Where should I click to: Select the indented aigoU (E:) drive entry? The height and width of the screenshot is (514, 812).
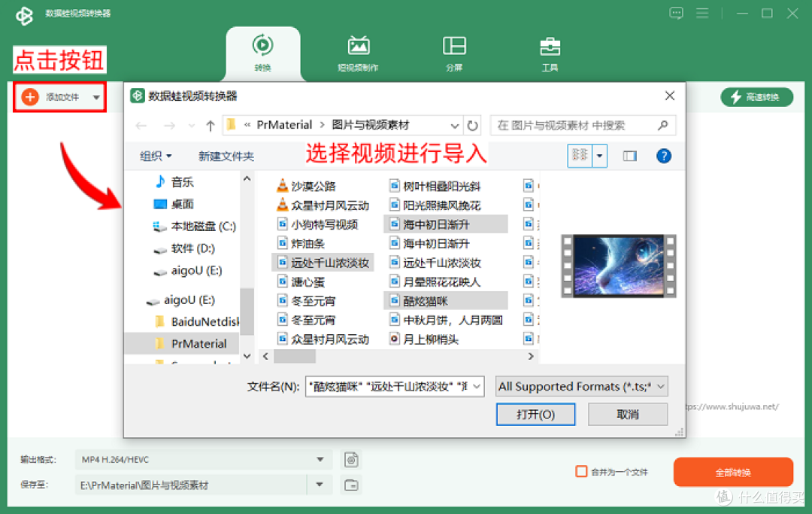(188, 270)
